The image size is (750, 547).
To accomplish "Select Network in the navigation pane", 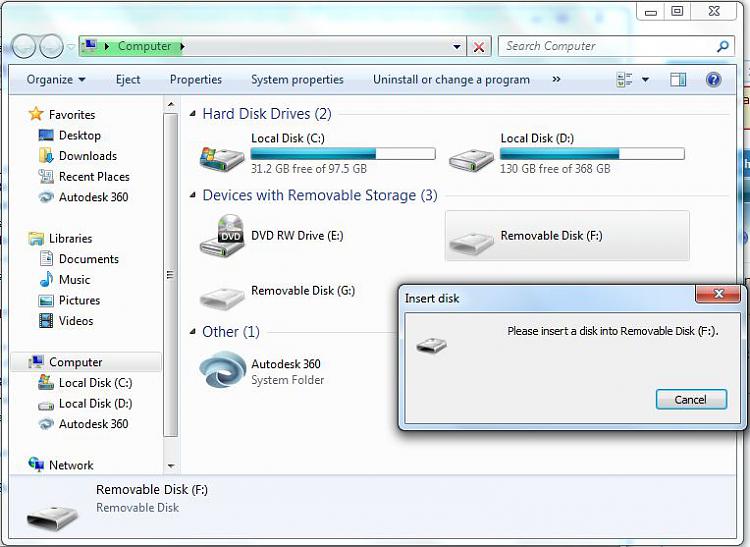I will (71, 465).
